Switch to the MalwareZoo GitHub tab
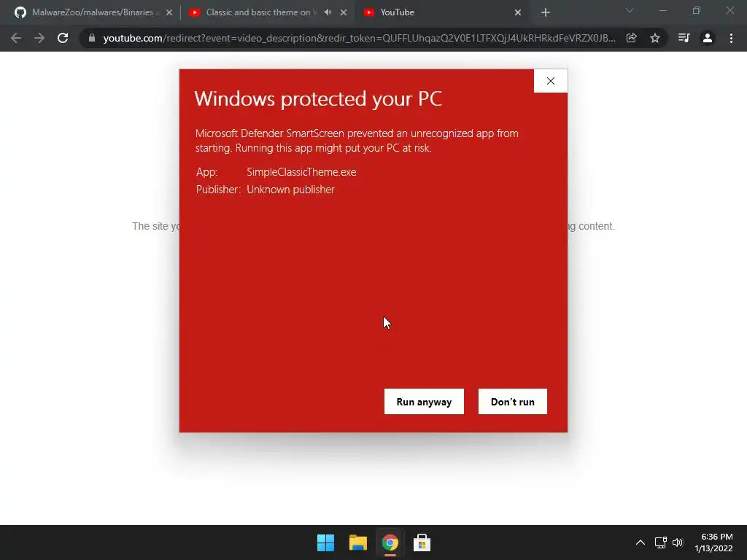This screenshot has width=747, height=560. pyautogui.click(x=93, y=12)
